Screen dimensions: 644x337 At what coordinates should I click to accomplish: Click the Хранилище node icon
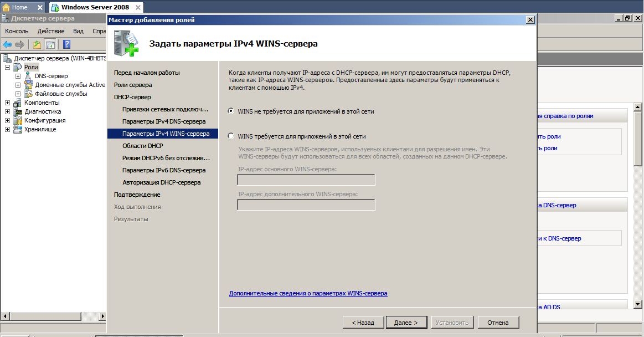pos(18,130)
